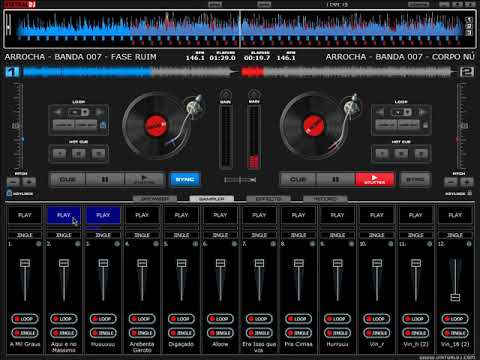Screen dimensions: 480x360
Task: Lower deck 1 pitch with minus button
Action: pos(13,182)
